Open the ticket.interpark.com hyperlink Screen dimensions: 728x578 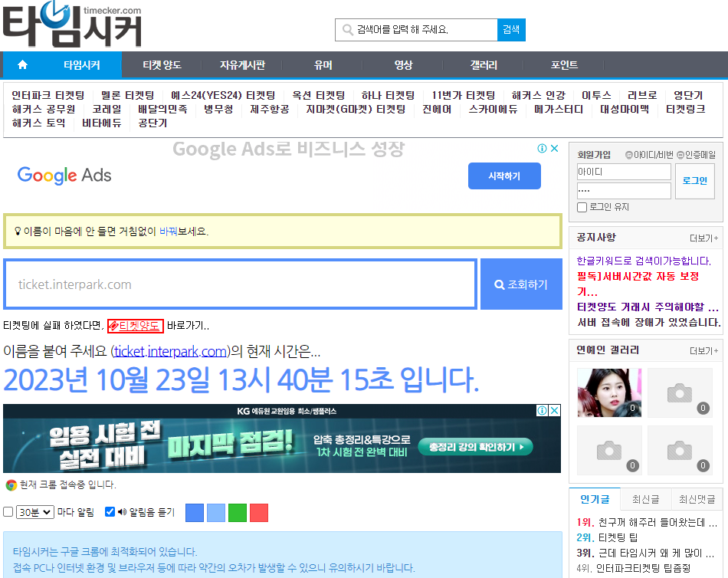click(170, 351)
